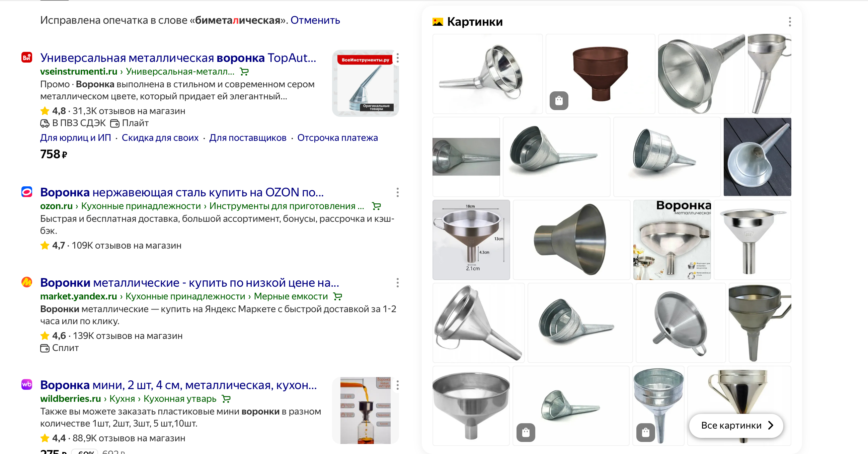The width and height of the screenshot is (868, 454).
Task: Click the cart icon after Мерные емкости
Action: click(x=338, y=296)
